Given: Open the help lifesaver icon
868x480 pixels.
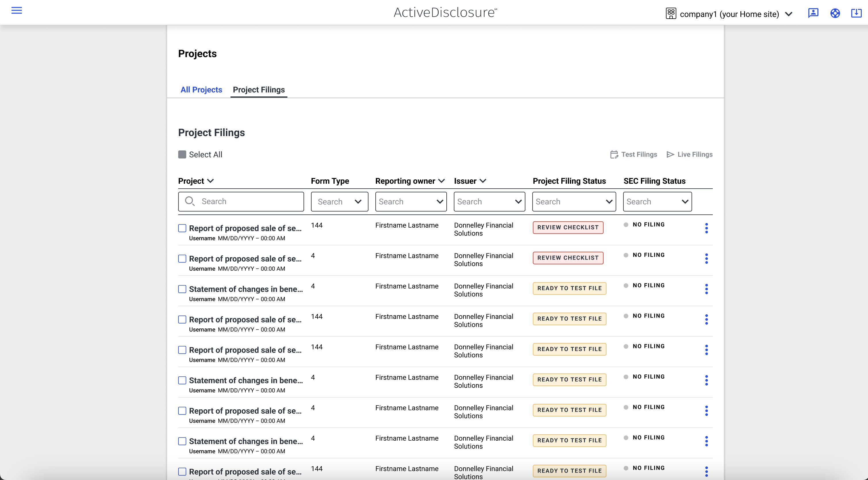Looking at the screenshot, I should tap(835, 13).
